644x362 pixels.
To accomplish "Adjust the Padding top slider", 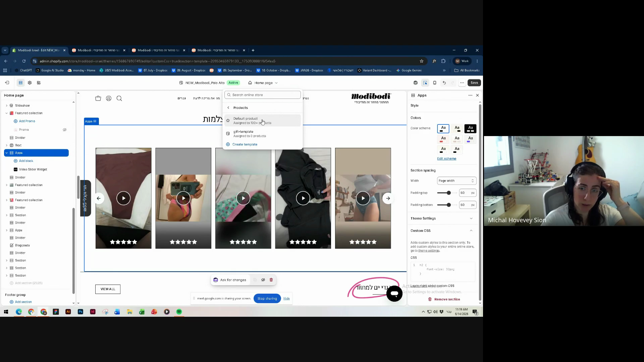I will (449, 193).
